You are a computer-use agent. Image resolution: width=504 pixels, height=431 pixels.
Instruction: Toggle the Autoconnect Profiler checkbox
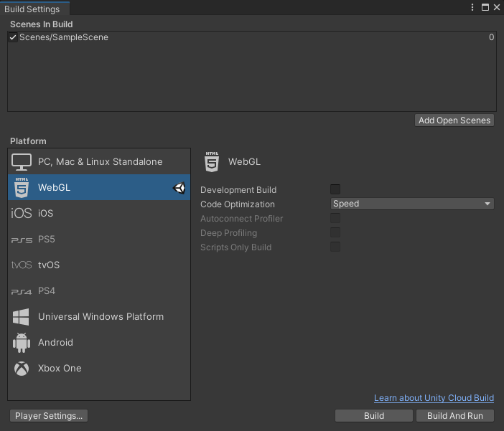point(335,218)
